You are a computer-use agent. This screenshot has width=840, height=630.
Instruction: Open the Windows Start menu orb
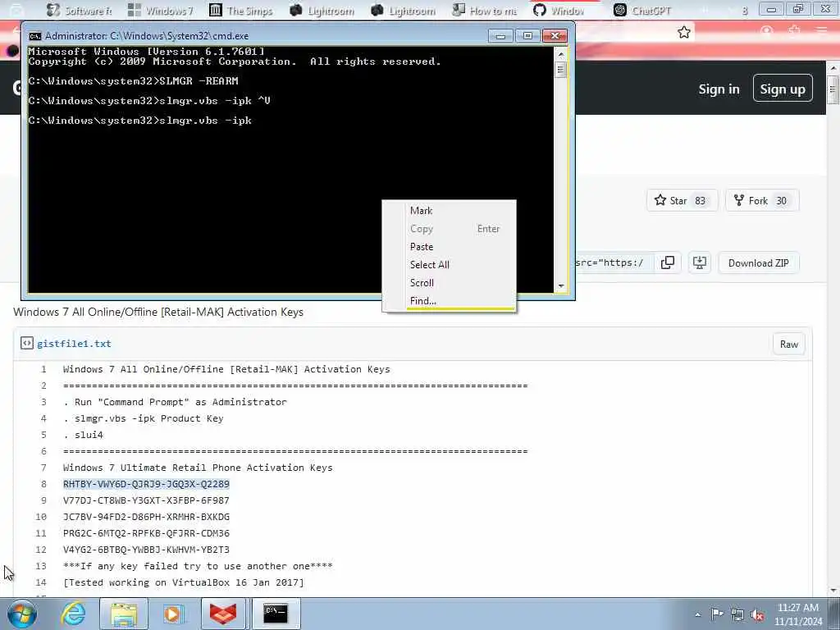21,614
